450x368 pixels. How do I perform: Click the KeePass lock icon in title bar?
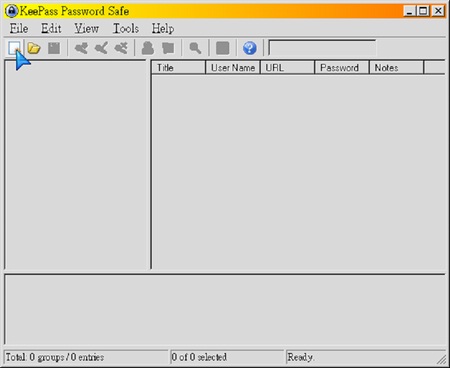point(12,11)
